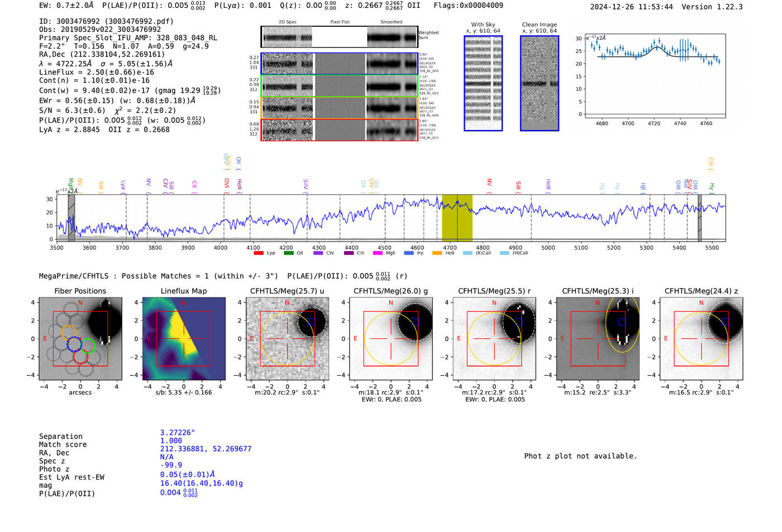Screen dimensions: 782x532
Task: Click the emission line fit plot
Action: tap(655, 76)
